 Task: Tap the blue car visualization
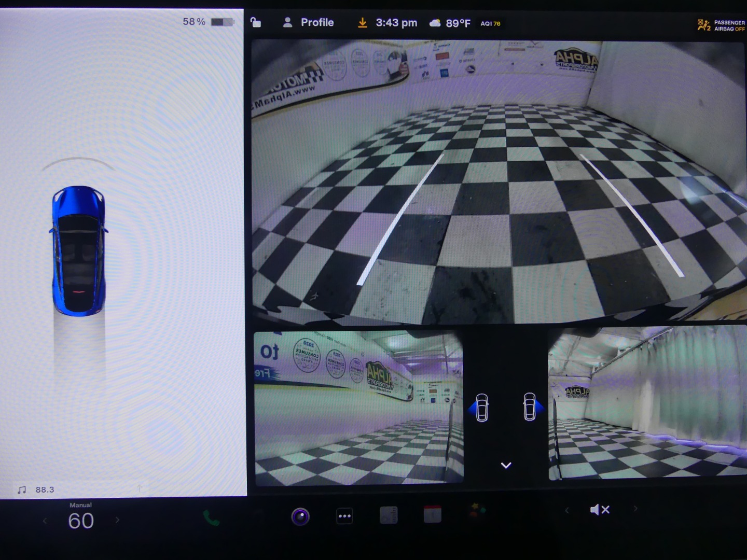(x=79, y=251)
